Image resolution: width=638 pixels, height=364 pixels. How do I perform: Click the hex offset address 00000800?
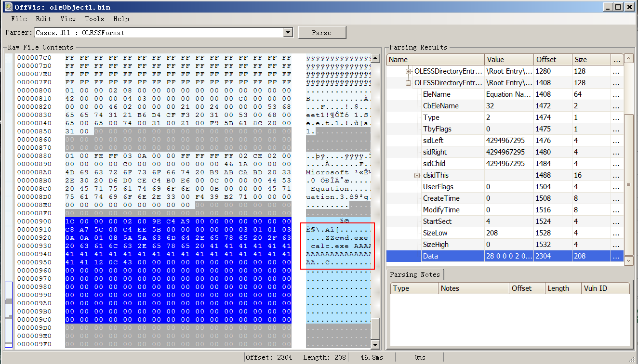tap(34, 91)
